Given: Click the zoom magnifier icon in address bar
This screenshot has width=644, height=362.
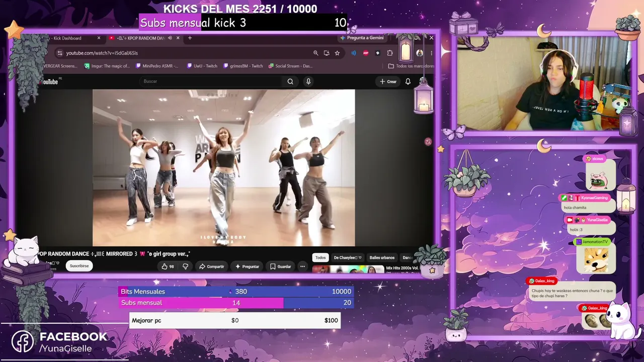Looking at the screenshot, I should pyautogui.click(x=315, y=53).
